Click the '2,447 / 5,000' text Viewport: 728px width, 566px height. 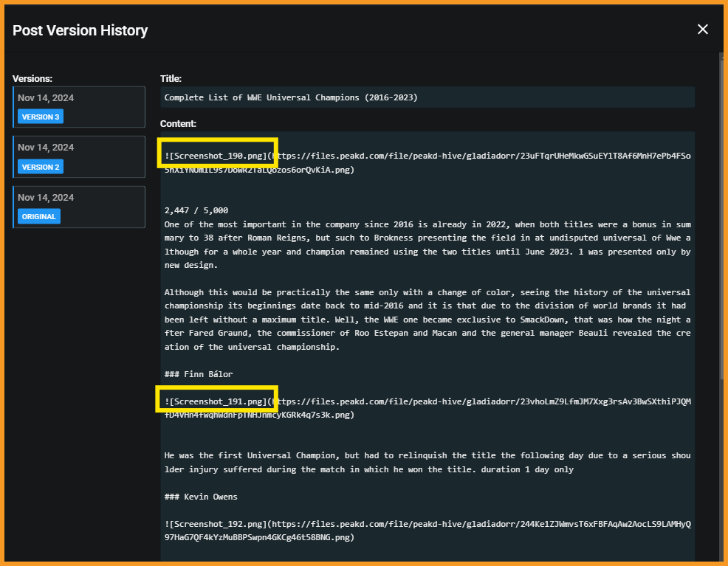coord(196,210)
